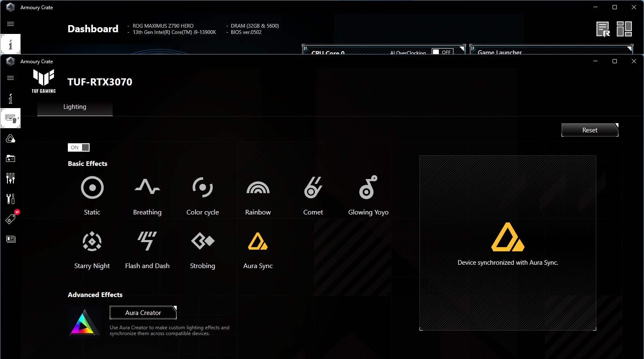The image size is (644, 359).
Task: Open the Device keyboard icon in sidebar
Action: 10,119
